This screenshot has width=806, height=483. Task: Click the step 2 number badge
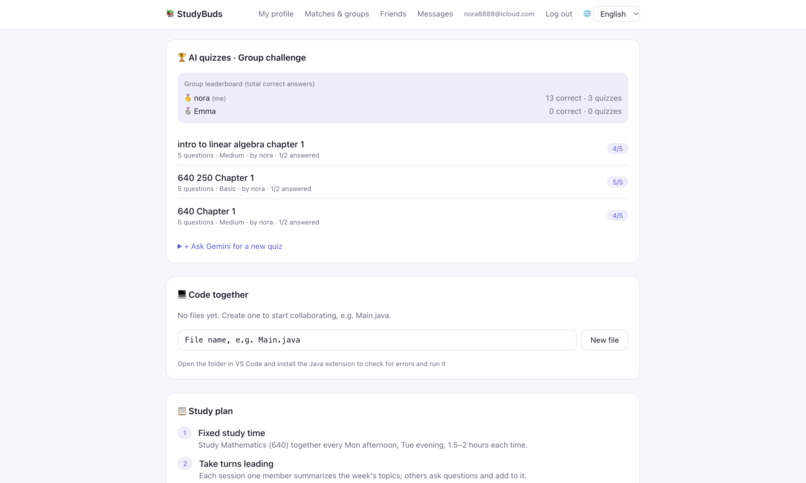point(185,464)
